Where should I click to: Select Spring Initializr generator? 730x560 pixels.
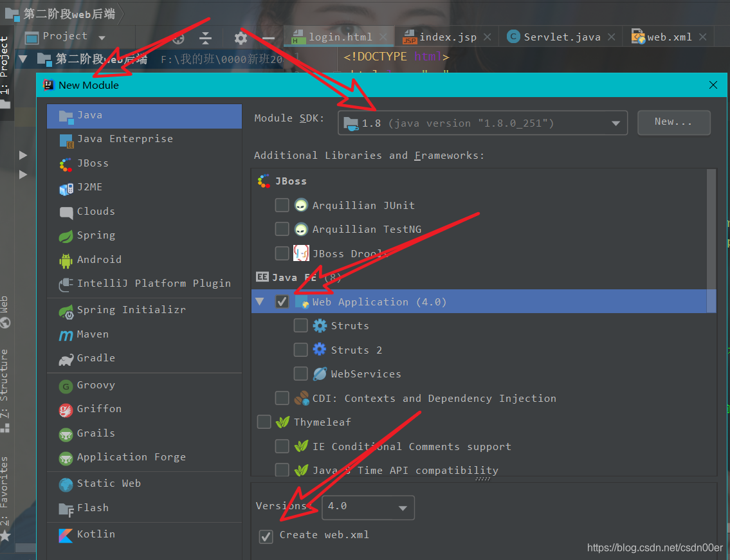point(144,310)
